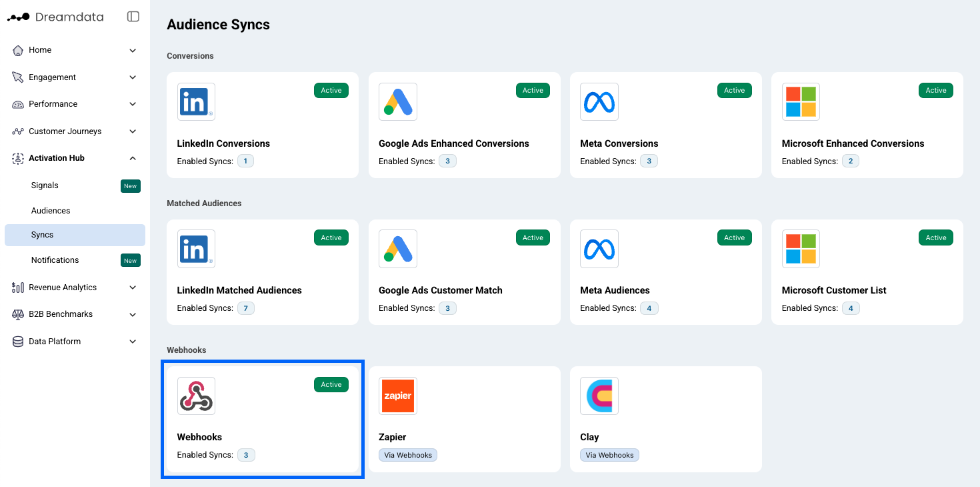Expand the Data Platform chevron
This screenshot has height=487, width=980.
click(x=133, y=342)
